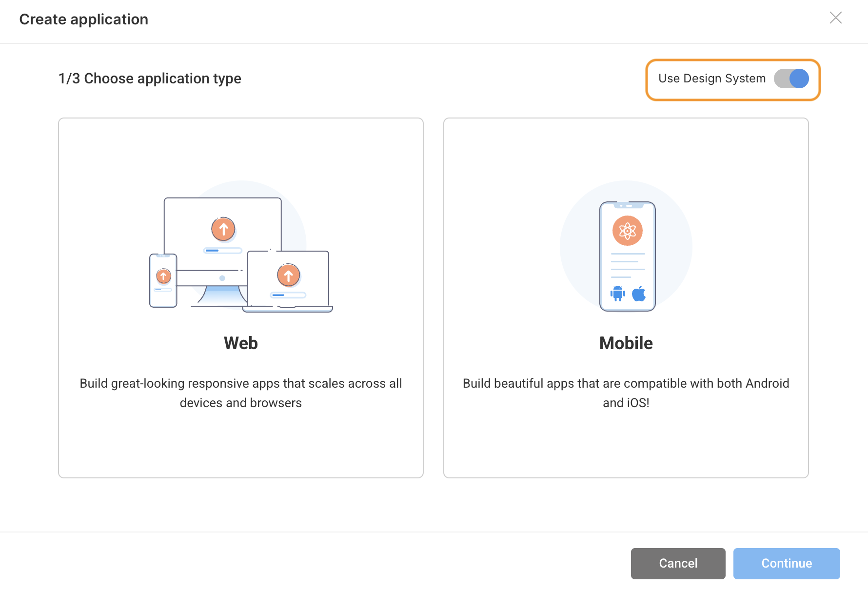Click the "Use Design System" label text
The width and height of the screenshot is (868, 591).
coord(711,79)
